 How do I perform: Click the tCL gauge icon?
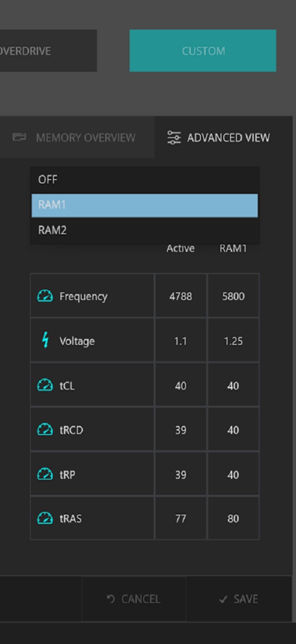click(45, 385)
